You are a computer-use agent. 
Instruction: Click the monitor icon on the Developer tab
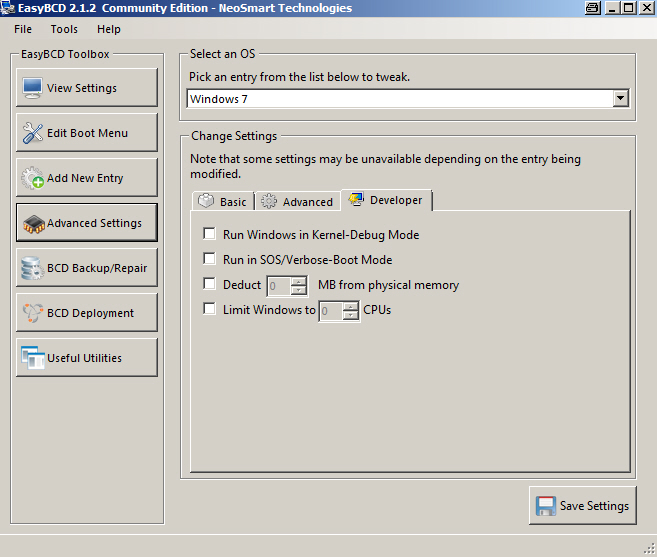coord(356,199)
